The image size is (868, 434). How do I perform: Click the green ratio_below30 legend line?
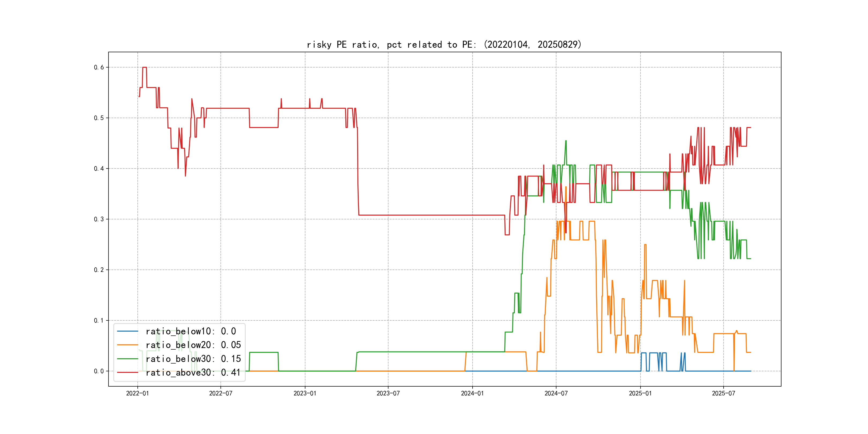127,359
